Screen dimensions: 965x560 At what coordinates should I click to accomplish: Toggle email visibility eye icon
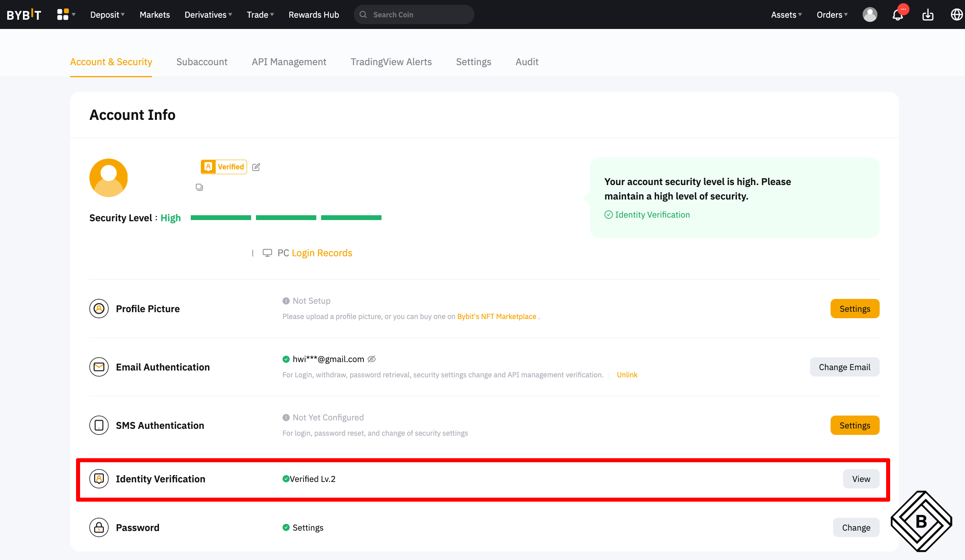372,359
